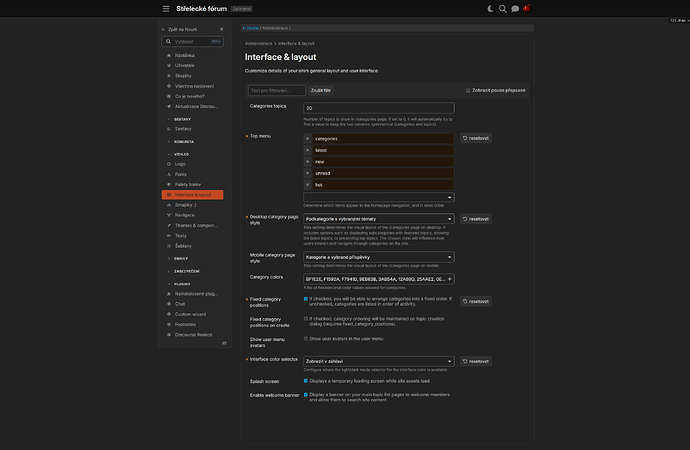Open search via magnifier icon in header
This screenshot has width=690, height=450.
(503, 9)
